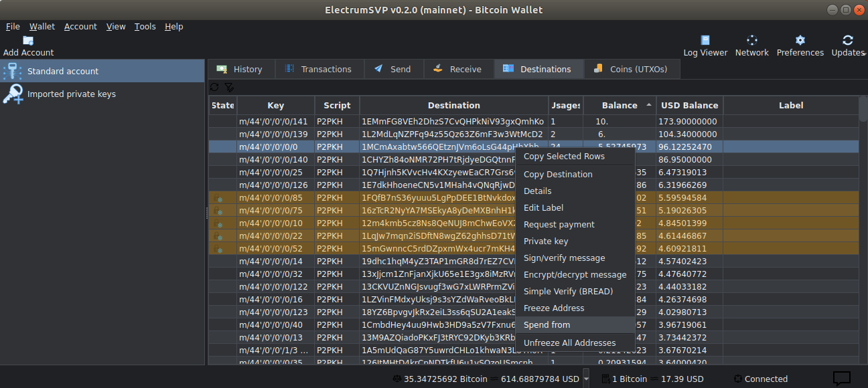Open the balance dropdown arrow in status bar
Image resolution: width=868 pixels, height=388 pixels.
586,379
